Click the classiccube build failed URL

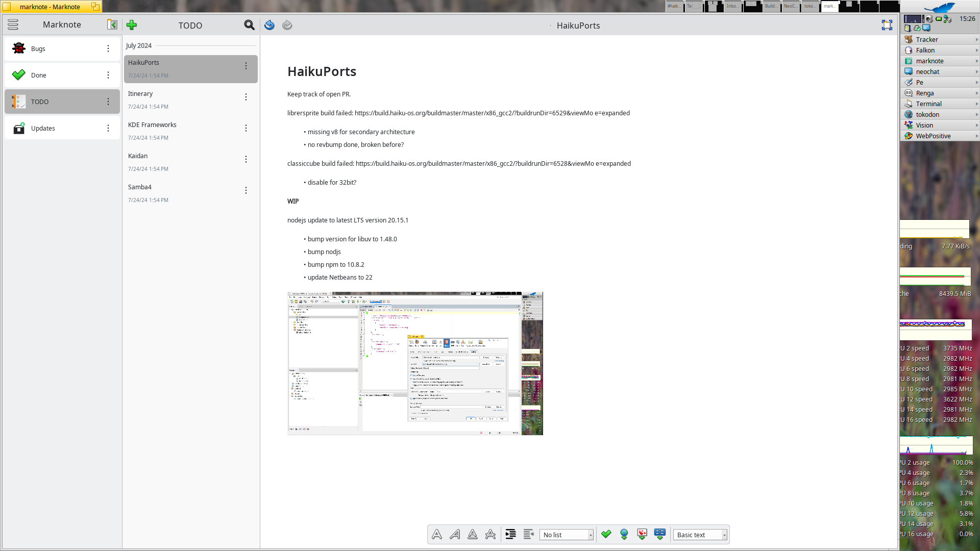(x=493, y=164)
